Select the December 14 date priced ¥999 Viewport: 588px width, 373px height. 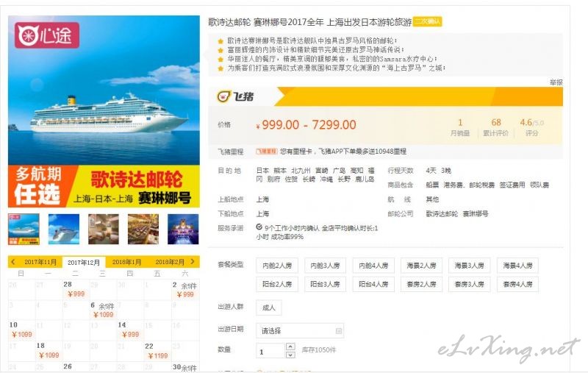130,330
